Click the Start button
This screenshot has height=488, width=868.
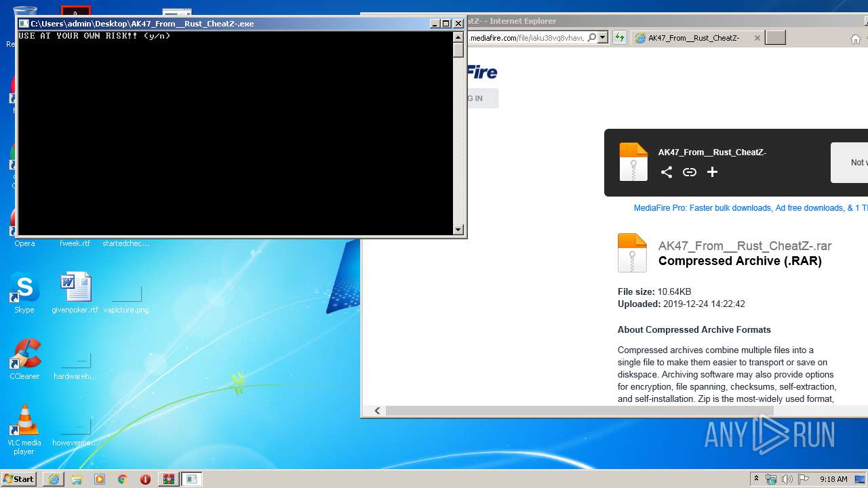[x=18, y=479]
